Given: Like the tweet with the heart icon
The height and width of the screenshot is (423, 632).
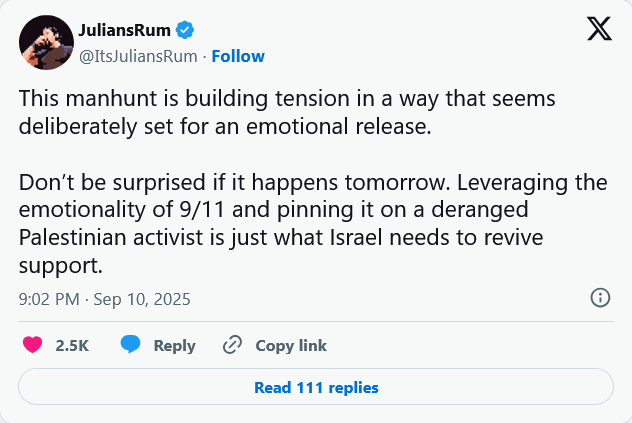Looking at the screenshot, I should pos(32,346).
